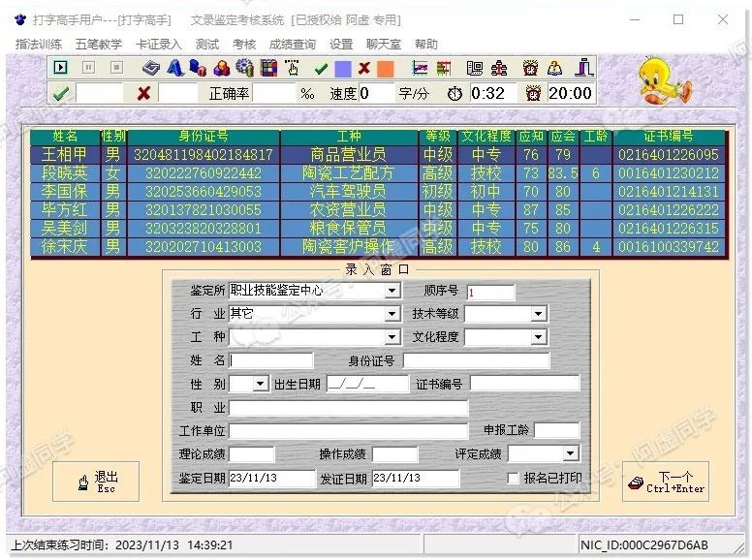The width and height of the screenshot is (752, 560).
Task: Open the 聊天室 menu
Action: 383,45
